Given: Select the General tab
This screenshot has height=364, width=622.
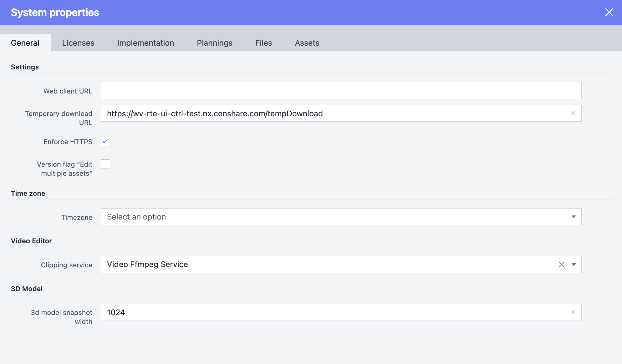Looking at the screenshot, I should [25, 43].
